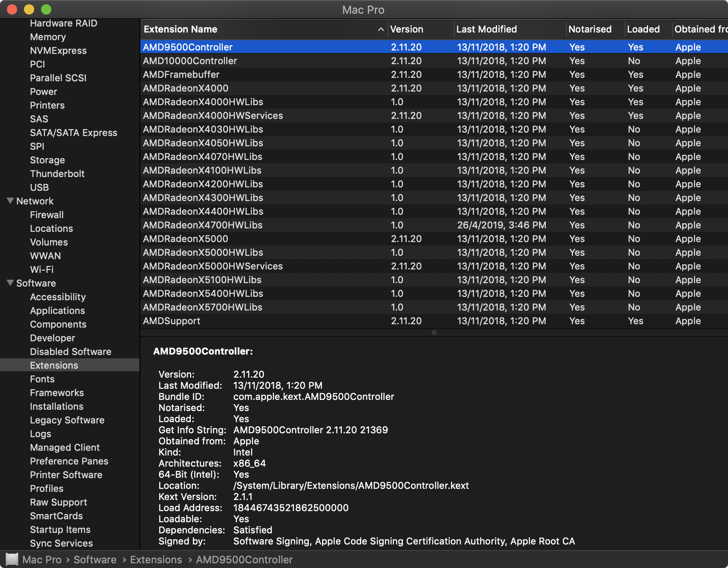Screen dimensions: 728x568
Task: Click Extensions in the path bar
Action: (156, 559)
